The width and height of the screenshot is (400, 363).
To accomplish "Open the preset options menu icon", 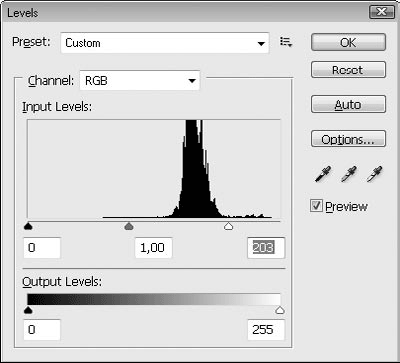I will (286, 42).
